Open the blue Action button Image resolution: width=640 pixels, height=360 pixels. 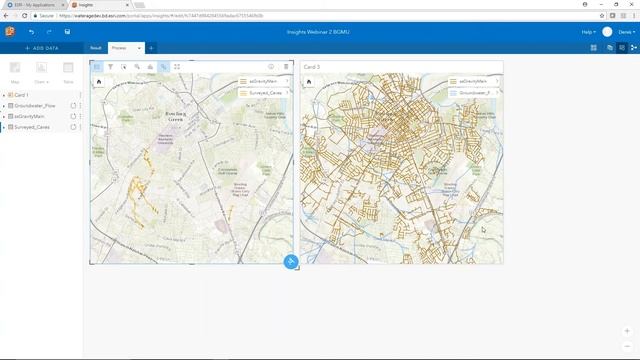pyautogui.click(x=291, y=262)
